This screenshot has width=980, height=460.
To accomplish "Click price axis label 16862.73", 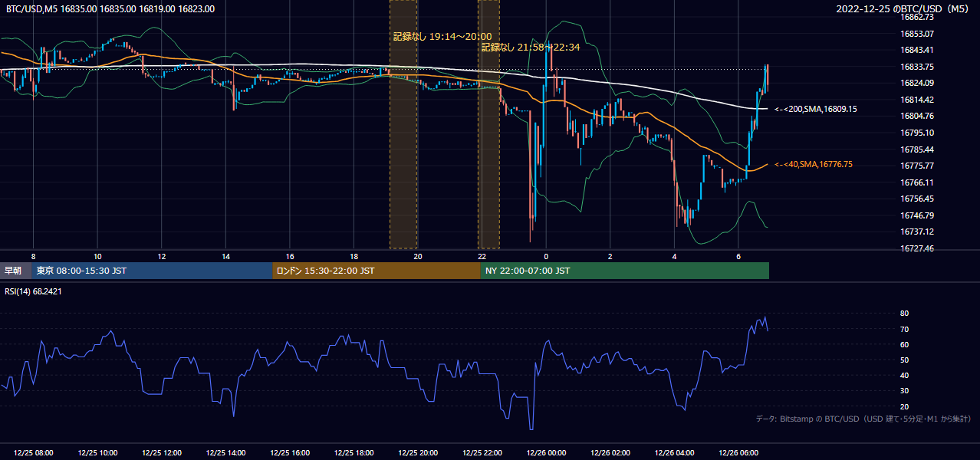I will click(917, 17).
